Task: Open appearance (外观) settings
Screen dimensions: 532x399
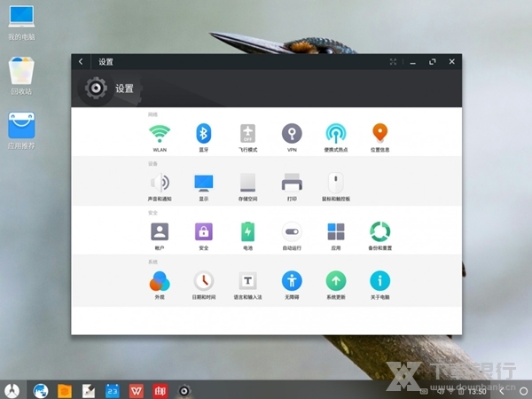Action: tap(160, 282)
